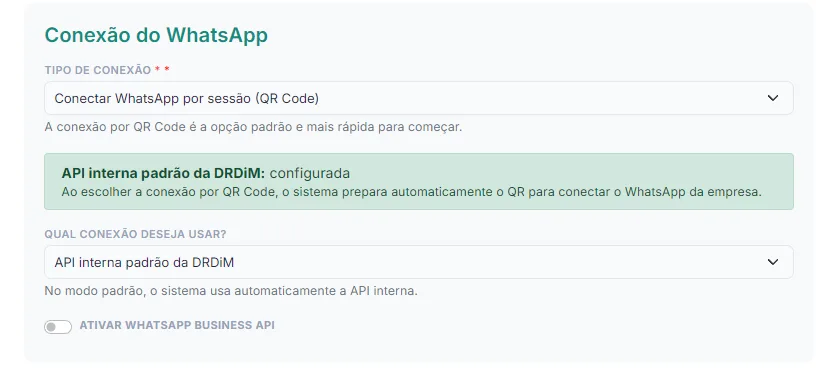Open the Tipo de Conexão dropdown
This screenshot has height=370, width=838.
point(418,98)
